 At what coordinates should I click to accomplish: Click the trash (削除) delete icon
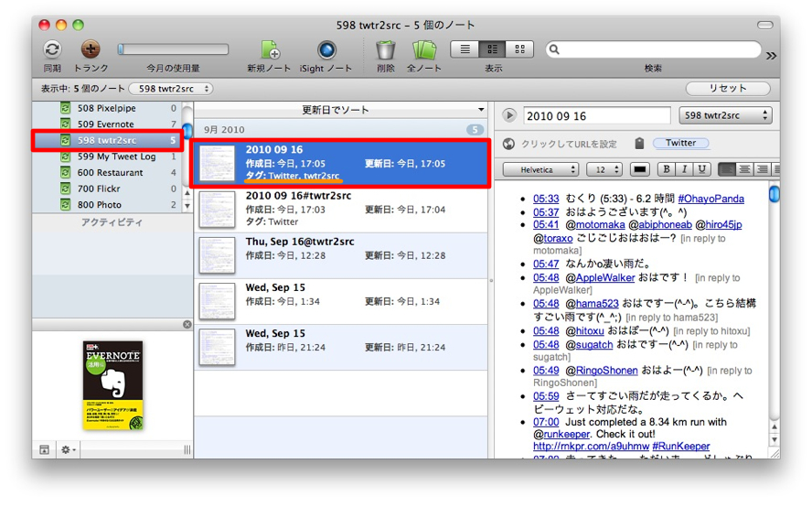pyautogui.click(x=385, y=49)
